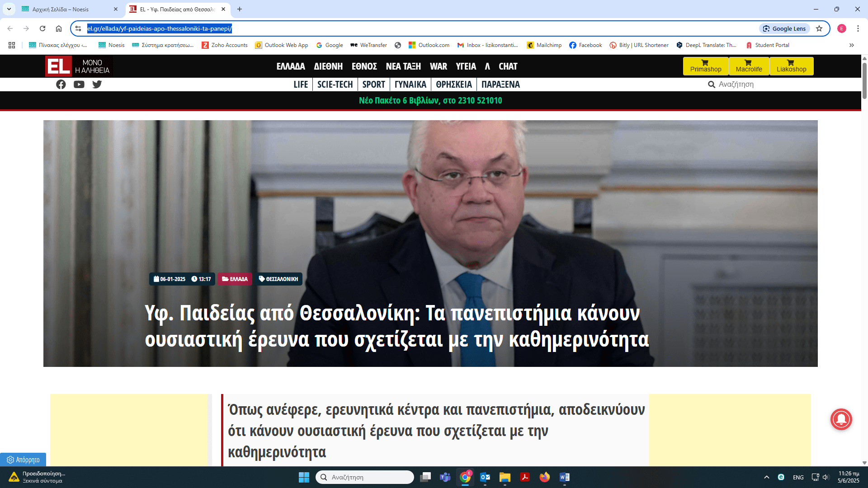This screenshot has height=488, width=868.
Task: Open Google Lens in address bar
Action: [x=784, y=28]
